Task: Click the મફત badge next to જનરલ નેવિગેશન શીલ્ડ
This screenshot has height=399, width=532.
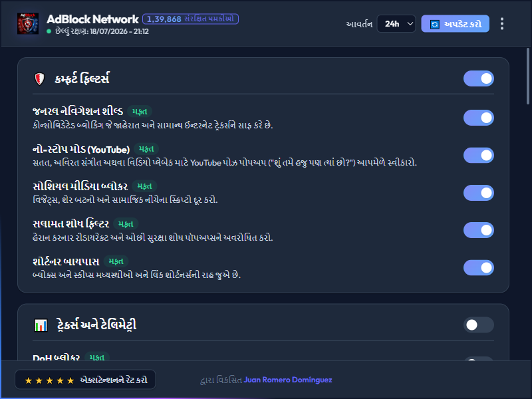Action: tap(140, 111)
